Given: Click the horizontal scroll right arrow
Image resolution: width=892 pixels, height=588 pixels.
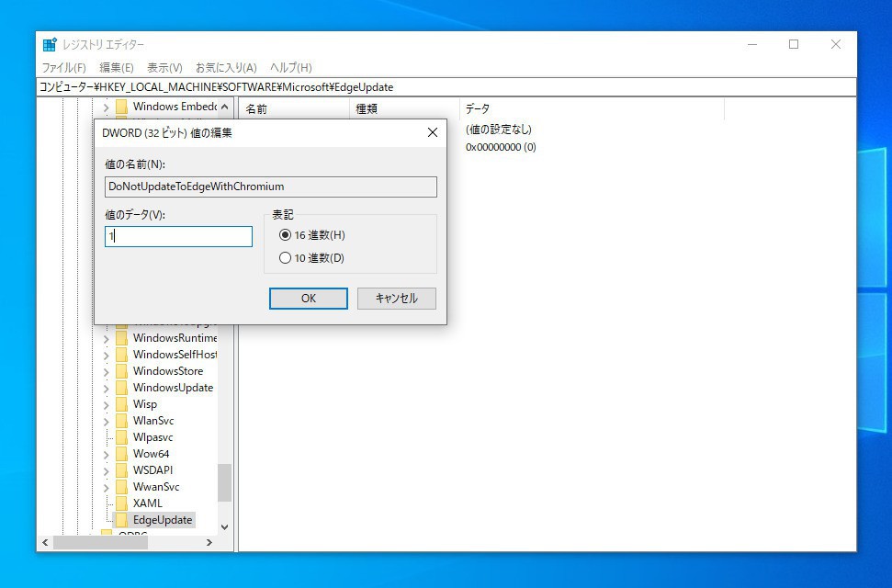Looking at the screenshot, I should (209, 543).
